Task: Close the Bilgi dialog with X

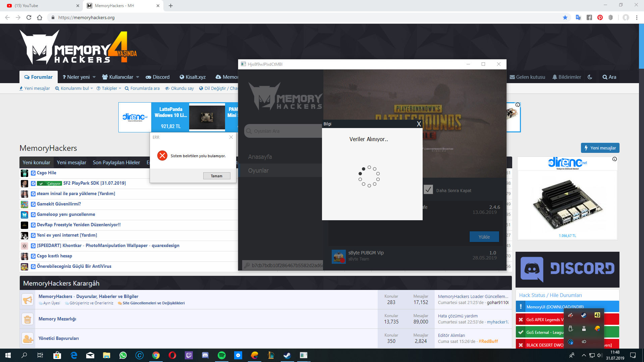Action: [419, 124]
